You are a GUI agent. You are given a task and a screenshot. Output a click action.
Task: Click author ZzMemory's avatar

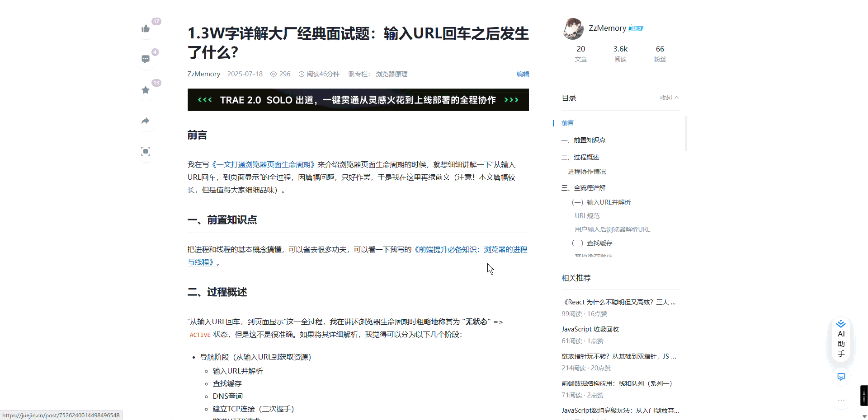(x=574, y=28)
